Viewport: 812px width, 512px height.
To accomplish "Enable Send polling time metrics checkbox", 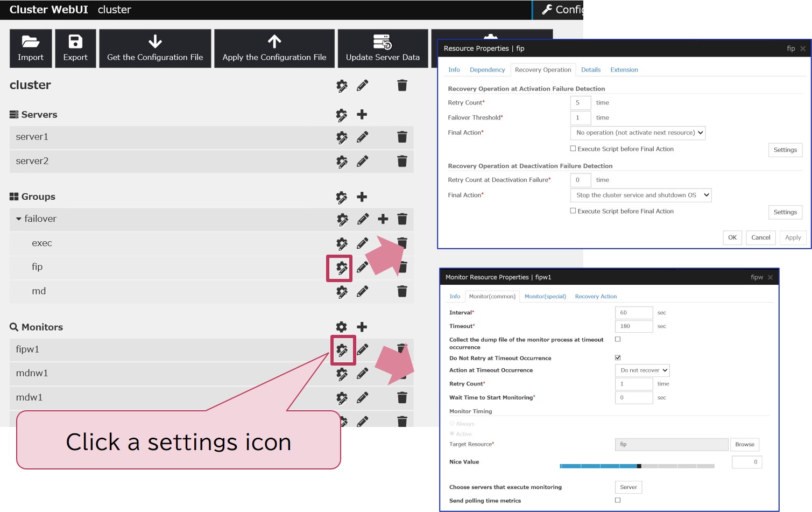I will 618,500.
